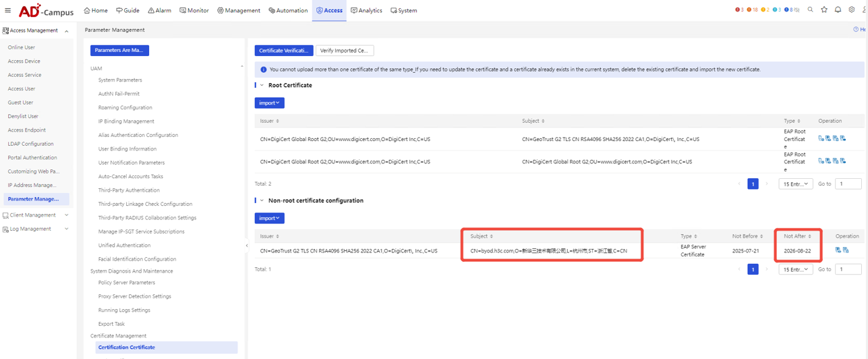Click the search magnifier icon
868x359 pixels.
point(811,10)
